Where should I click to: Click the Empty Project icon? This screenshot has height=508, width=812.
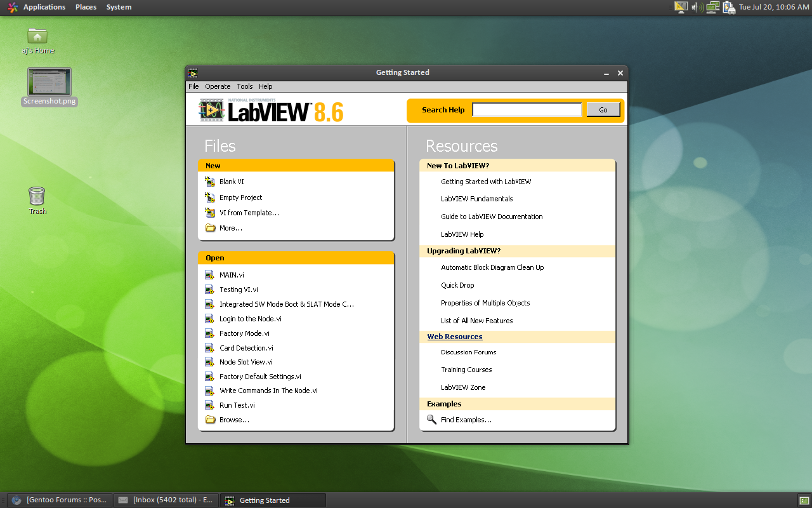coord(210,197)
